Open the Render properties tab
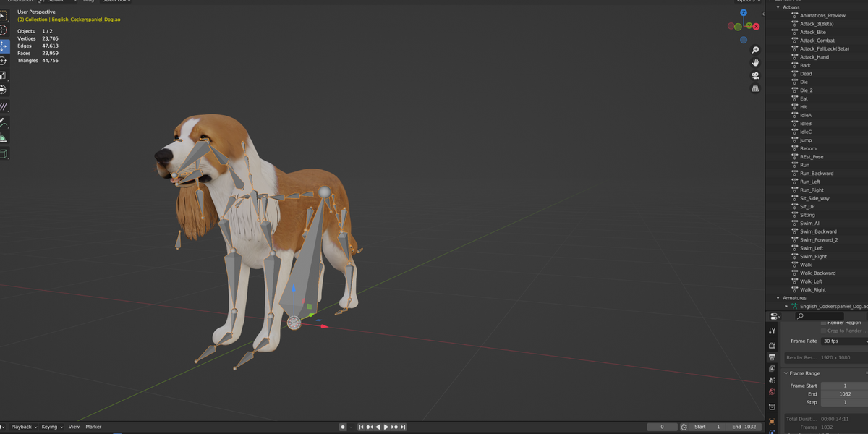868x434 pixels. click(772, 345)
